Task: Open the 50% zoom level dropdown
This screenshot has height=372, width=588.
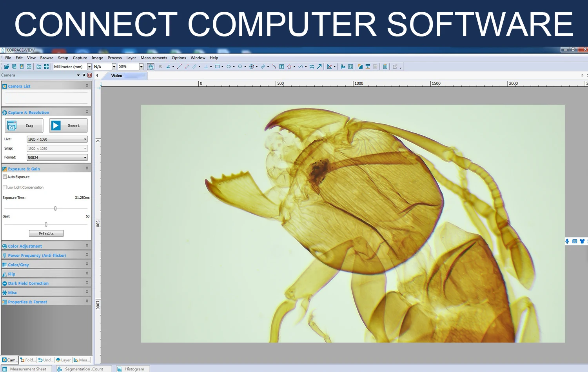Action: coord(142,67)
